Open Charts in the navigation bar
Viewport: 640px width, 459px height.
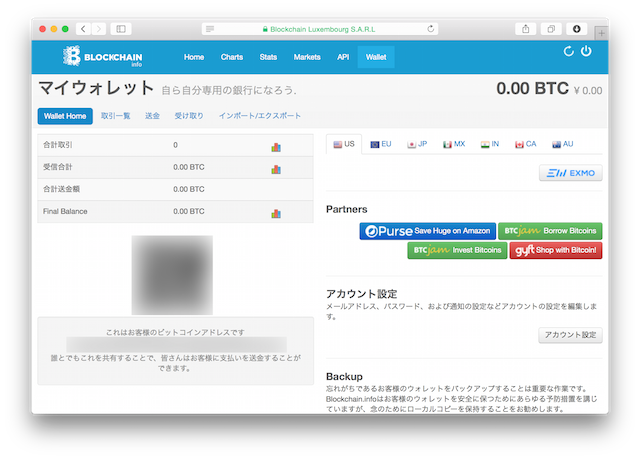pos(231,57)
